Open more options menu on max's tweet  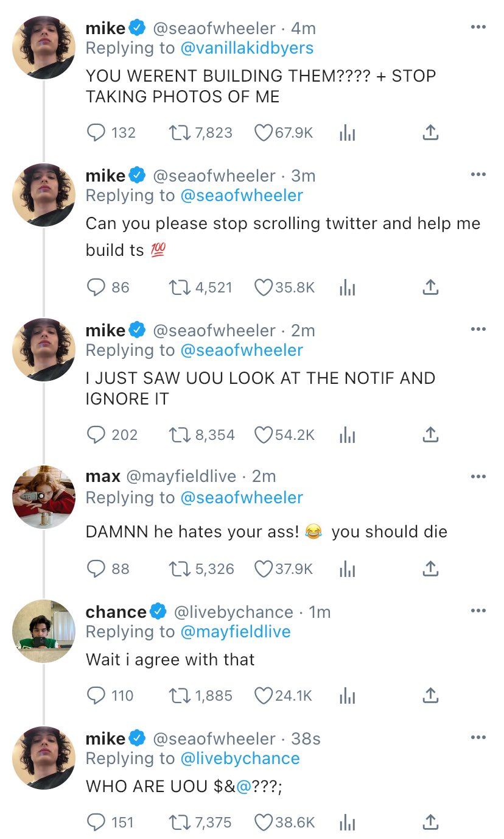[478, 476]
